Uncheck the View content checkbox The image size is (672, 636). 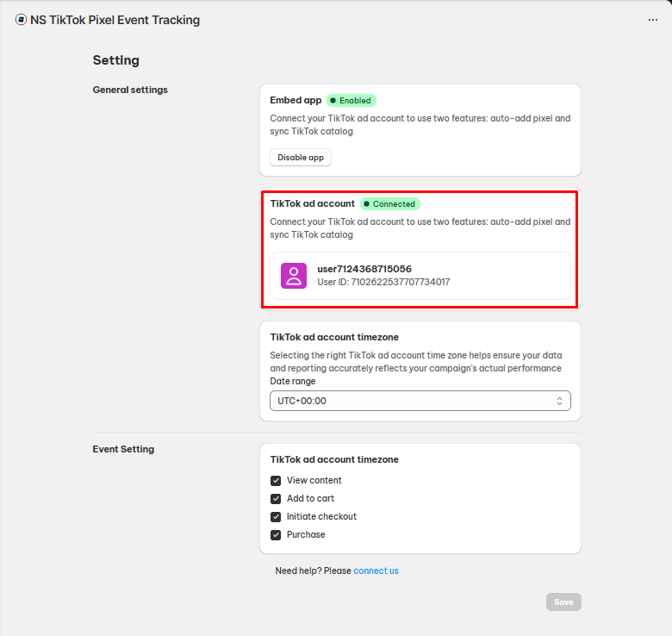coord(276,480)
